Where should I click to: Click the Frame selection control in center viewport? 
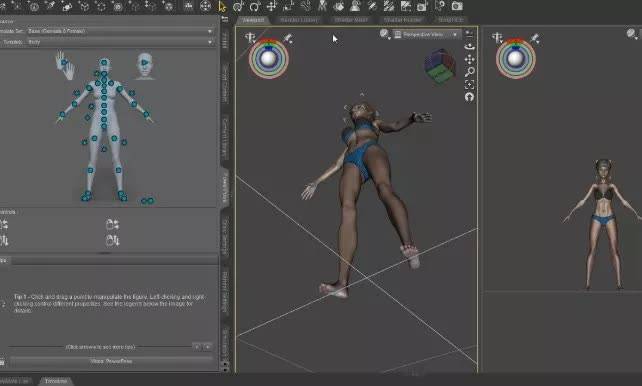[470, 85]
